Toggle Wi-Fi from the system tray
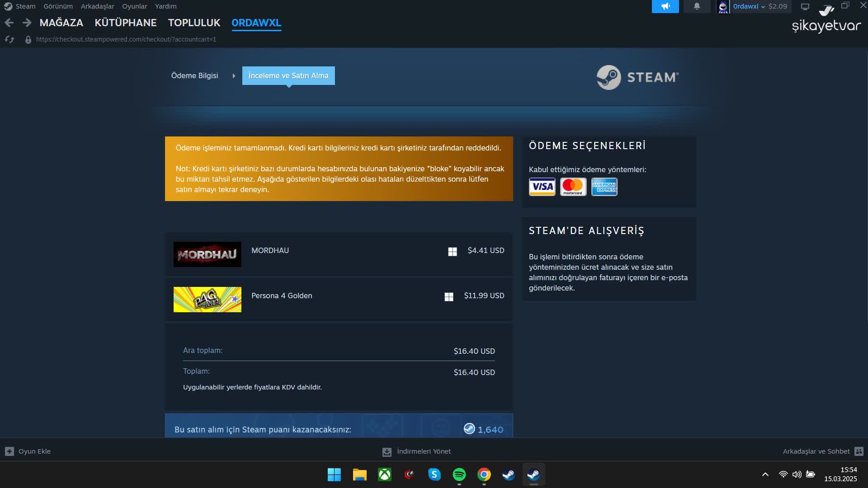 point(783,474)
